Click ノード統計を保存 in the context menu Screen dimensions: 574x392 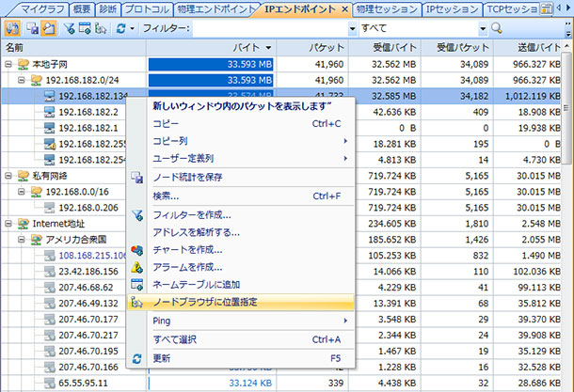(x=188, y=177)
